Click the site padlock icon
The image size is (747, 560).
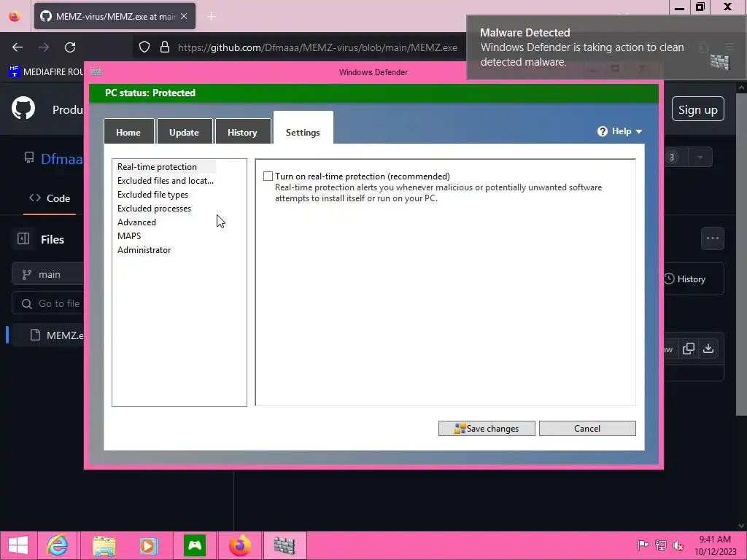click(165, 47)
